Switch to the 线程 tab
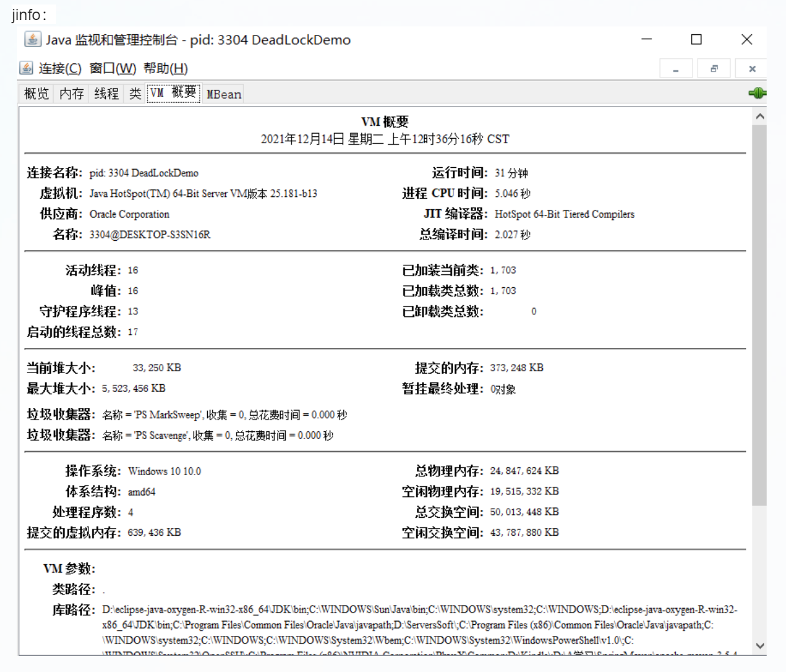Screen dimensions: 786x672 pyautogui.click(x=106, y=94)
